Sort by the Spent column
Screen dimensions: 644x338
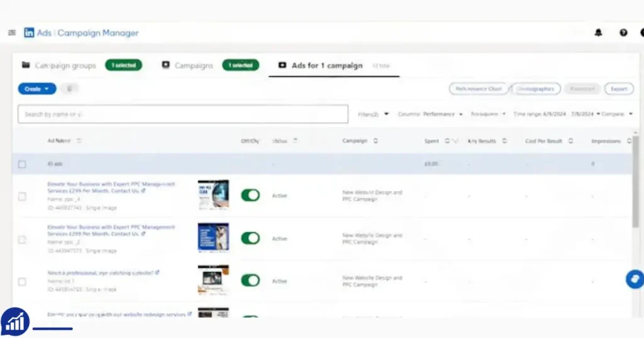coord(447,141)
